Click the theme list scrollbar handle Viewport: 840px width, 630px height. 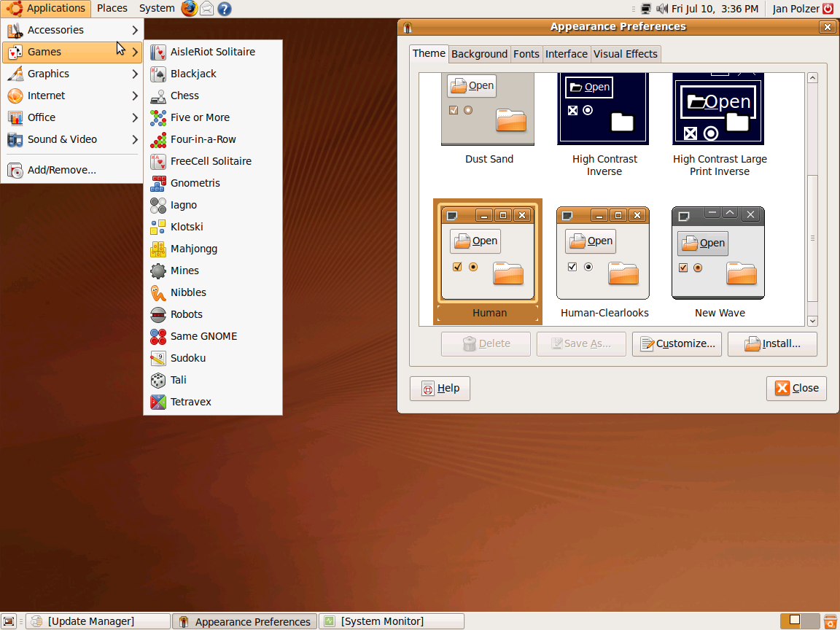click(x=812, y=238)
